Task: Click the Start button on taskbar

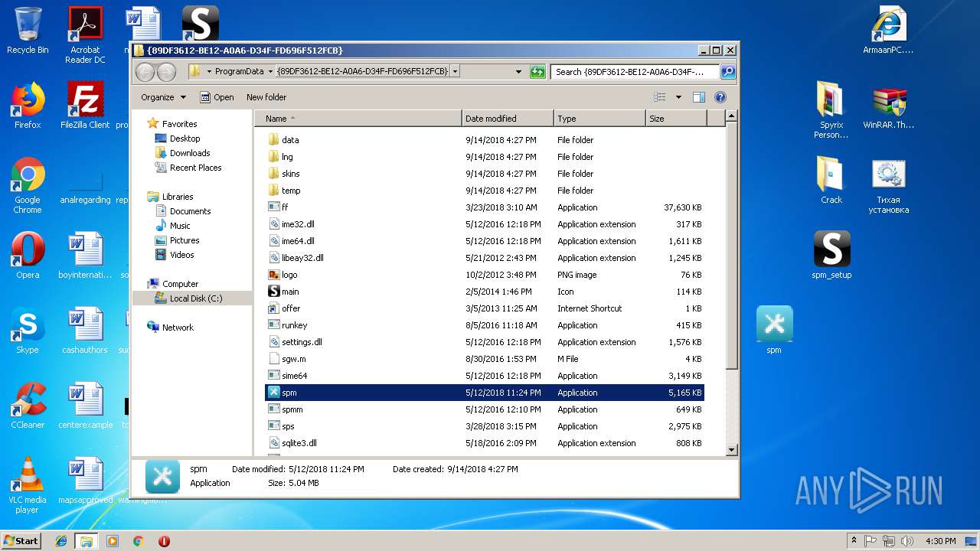Action: click(21, 540)
